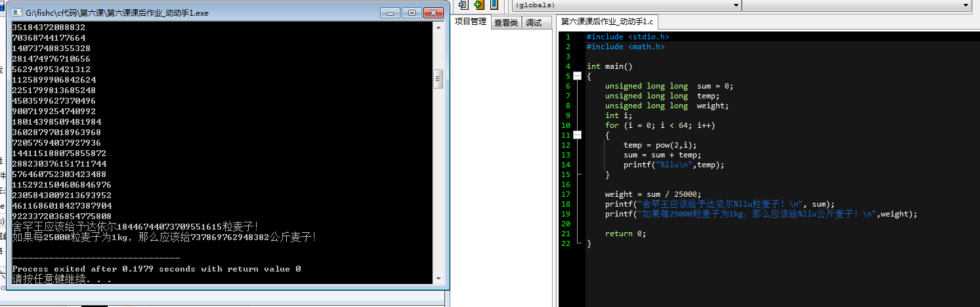Click line 17 containing weight = sum / 25000
Viewport: 980px width, 307px height.
click(653, 194)
